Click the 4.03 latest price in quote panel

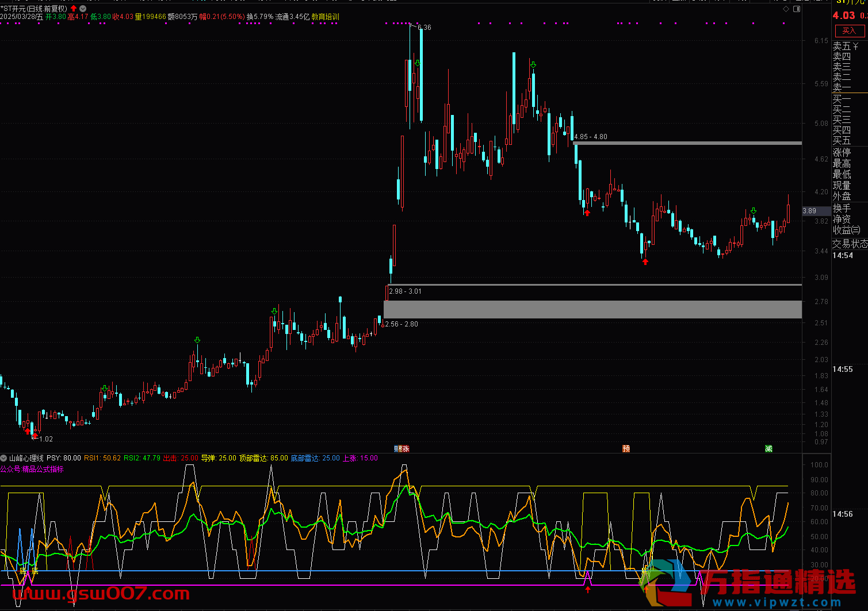(x=844, y=16)
